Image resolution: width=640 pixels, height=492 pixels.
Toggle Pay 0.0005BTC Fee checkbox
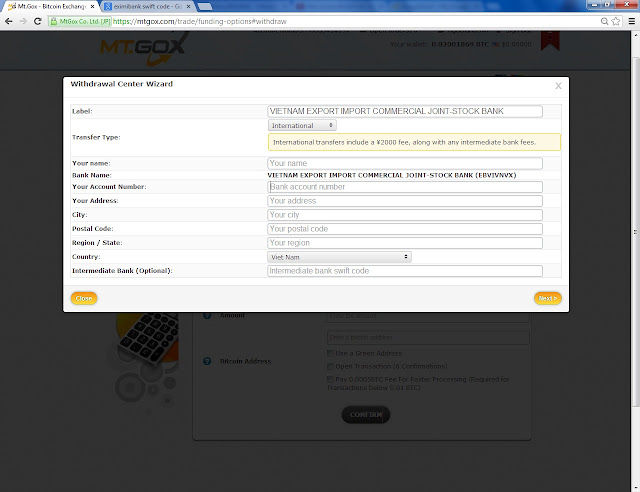330,379
